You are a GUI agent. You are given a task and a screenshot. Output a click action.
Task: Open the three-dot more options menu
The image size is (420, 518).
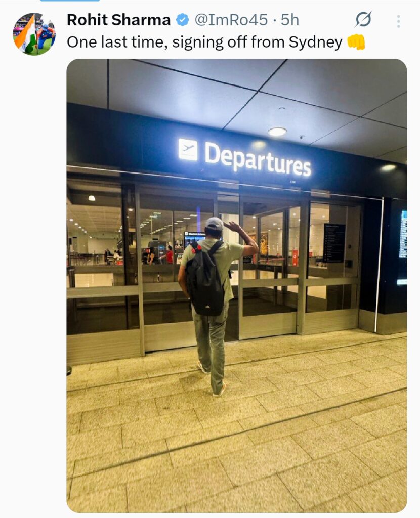[x=399, y=21]
